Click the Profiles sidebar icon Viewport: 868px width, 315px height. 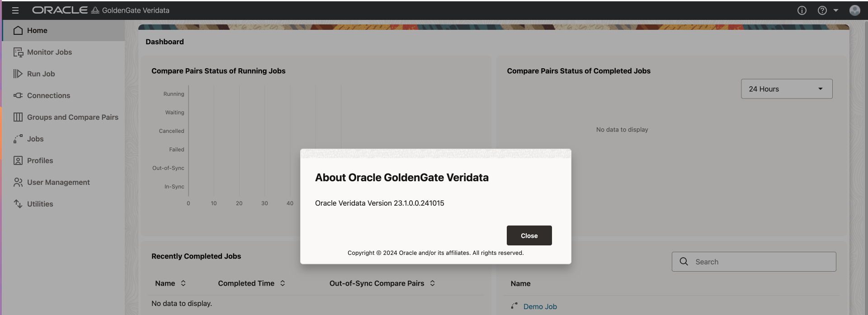click(x=18, y=160)
